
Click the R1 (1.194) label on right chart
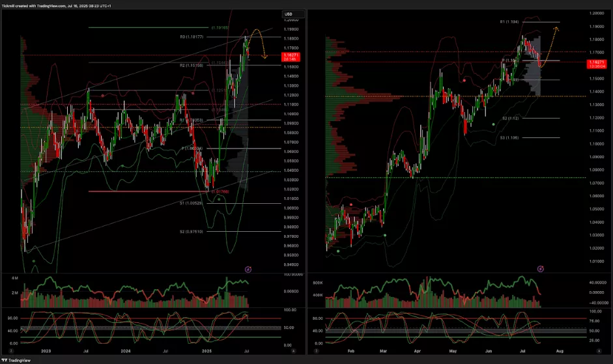[x=509, y=21]
